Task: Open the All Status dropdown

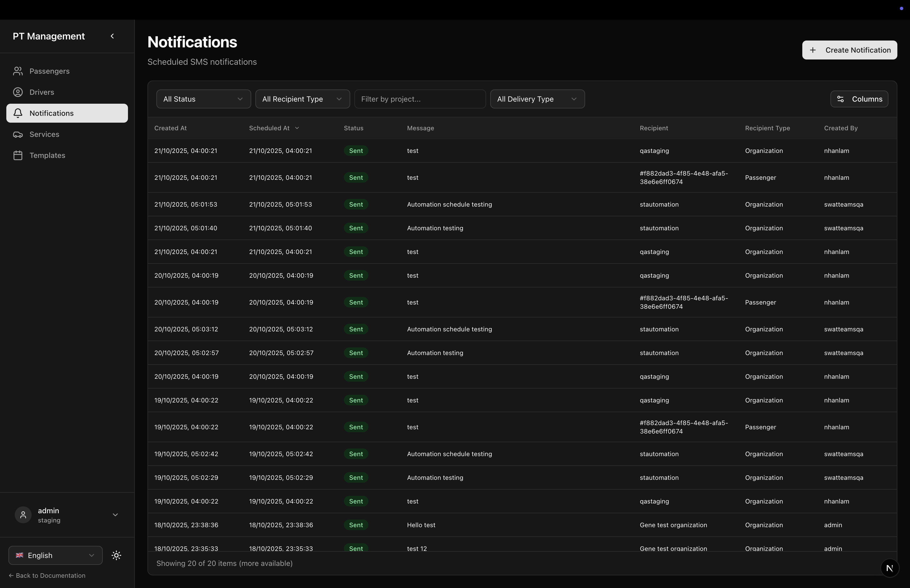Action: [203, 99]
